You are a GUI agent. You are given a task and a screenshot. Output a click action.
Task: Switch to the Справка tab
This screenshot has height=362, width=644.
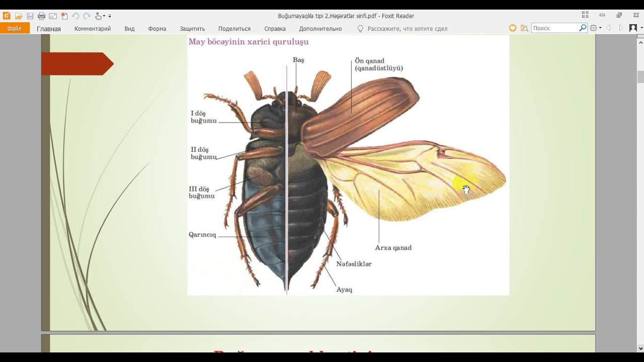click(x=275, y=29)
